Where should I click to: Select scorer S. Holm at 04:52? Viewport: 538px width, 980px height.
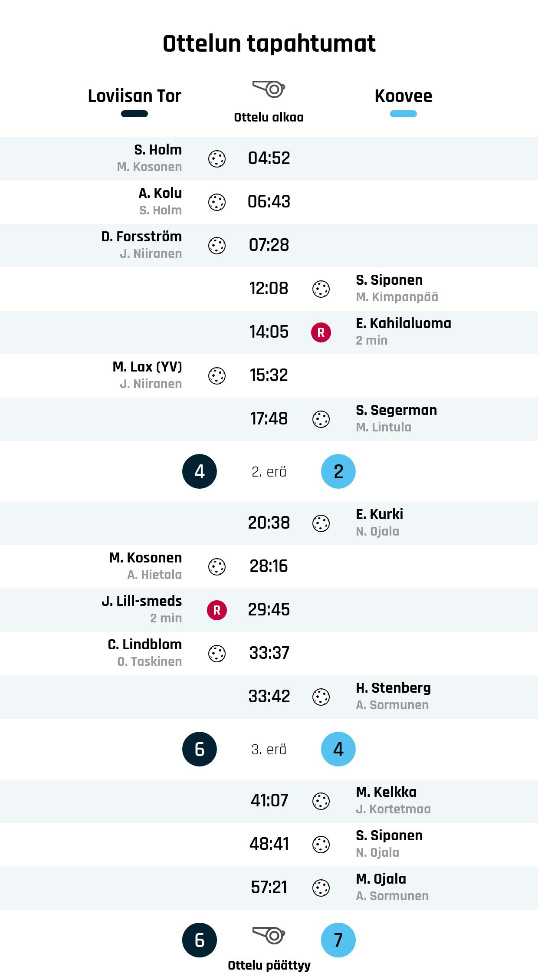pos(158,150)
